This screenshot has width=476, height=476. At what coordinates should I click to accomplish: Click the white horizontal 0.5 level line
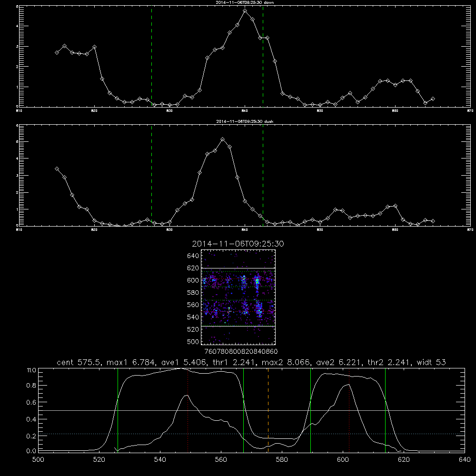(x=251, y=410)
